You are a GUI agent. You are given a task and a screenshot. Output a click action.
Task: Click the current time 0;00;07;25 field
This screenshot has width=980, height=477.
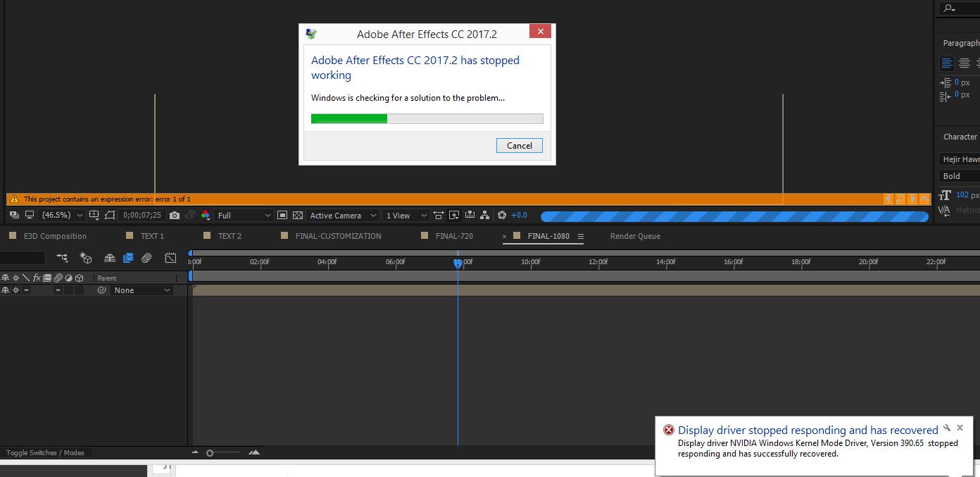coord(142,215)
